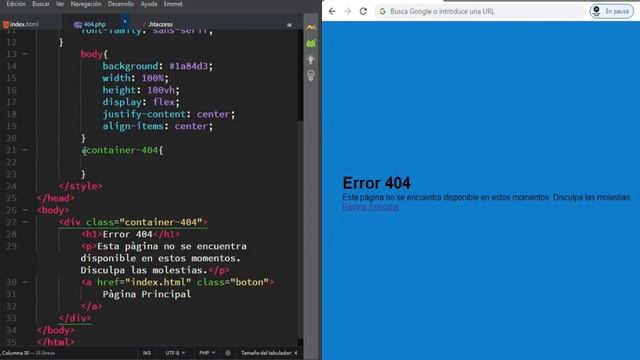Click 'center' value on line 18
The image size is (640, 360).
[213, 114]
